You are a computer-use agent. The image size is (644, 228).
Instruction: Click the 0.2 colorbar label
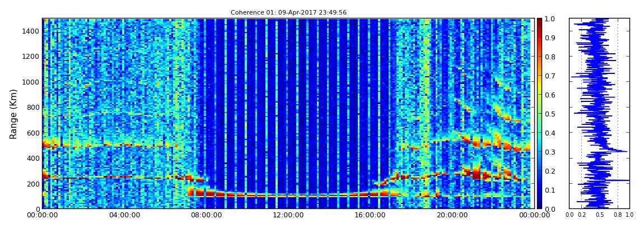click(550, 171)
